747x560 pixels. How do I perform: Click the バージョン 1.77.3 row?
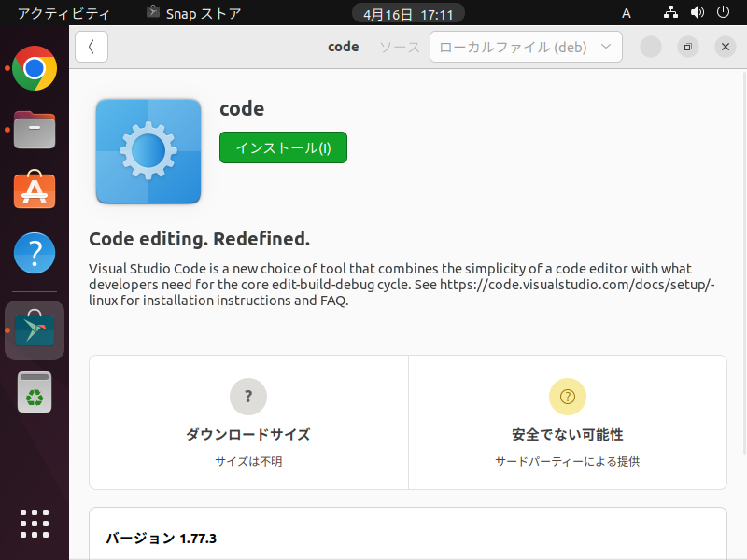point(408,534)
